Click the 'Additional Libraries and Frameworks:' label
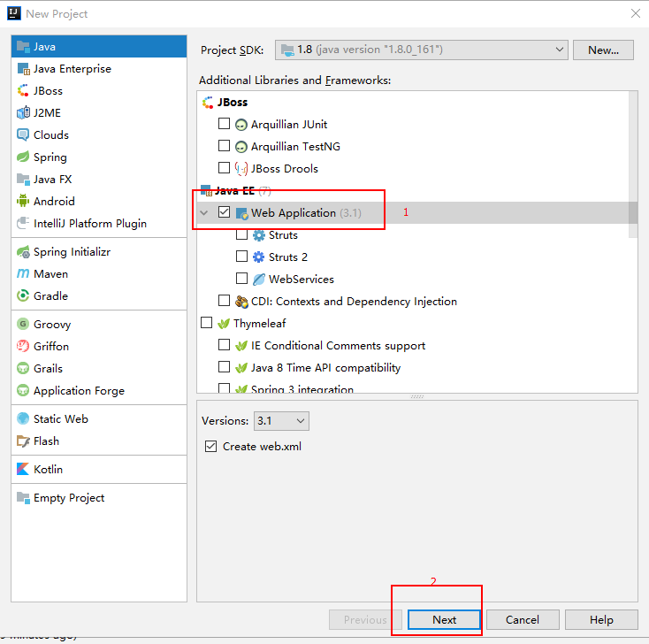The width and height of the screenshot is (649, 644). 294,80
